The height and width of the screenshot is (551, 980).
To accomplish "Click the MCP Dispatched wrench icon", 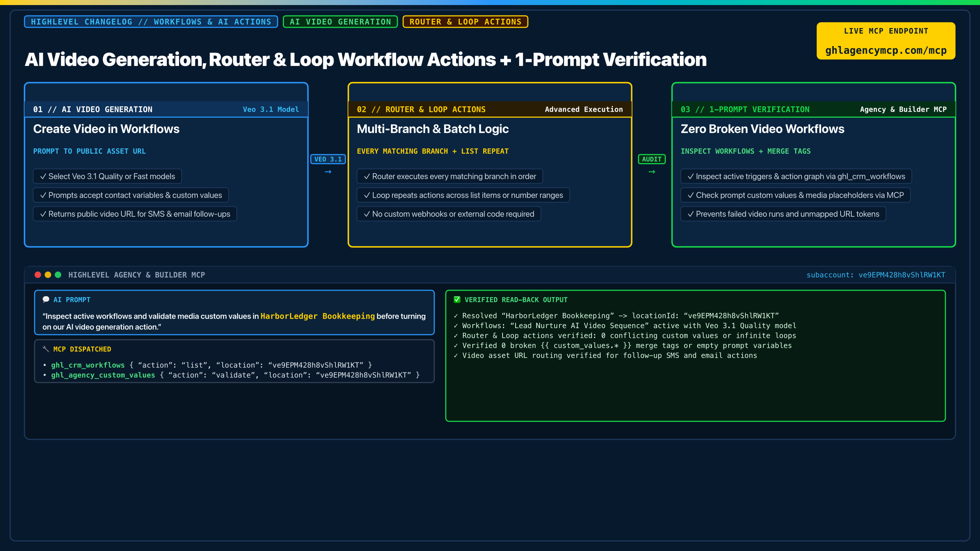I will point(46,349).
